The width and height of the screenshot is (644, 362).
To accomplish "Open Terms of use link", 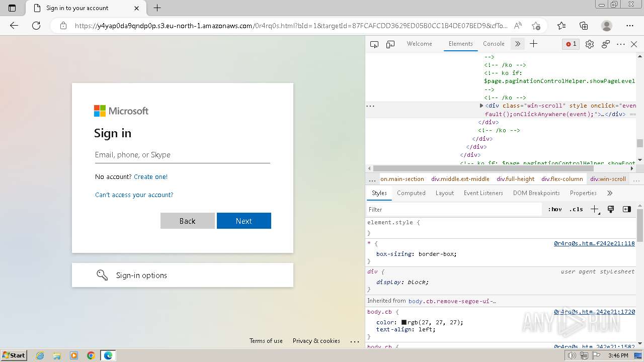I will (266, 341).
